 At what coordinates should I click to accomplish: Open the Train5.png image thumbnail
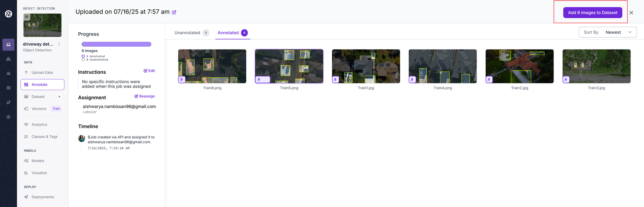pos(289,66)
